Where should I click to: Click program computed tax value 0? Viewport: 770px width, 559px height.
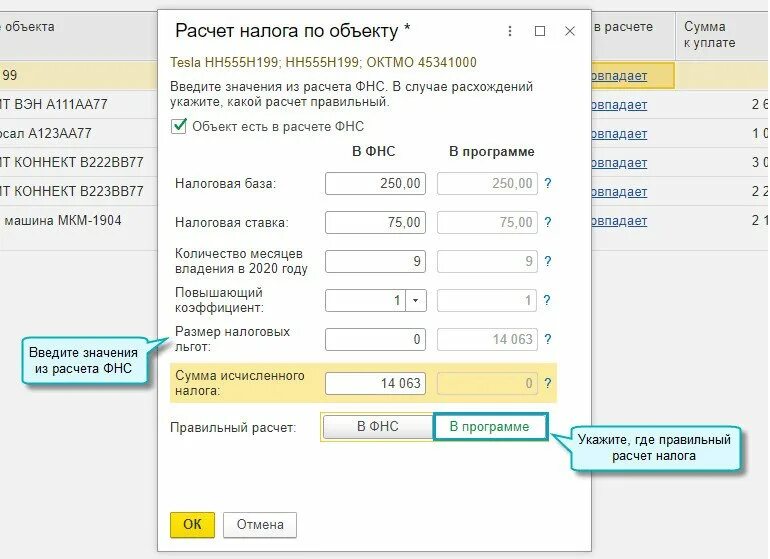coord(487,383)
